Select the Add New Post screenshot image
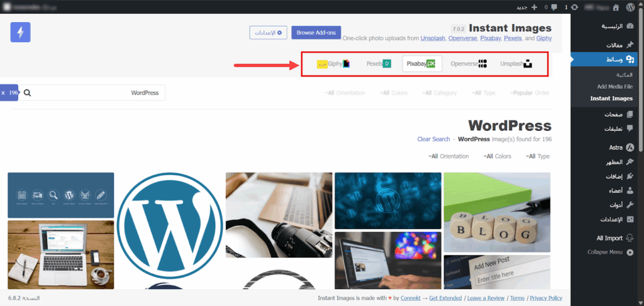 497,272
